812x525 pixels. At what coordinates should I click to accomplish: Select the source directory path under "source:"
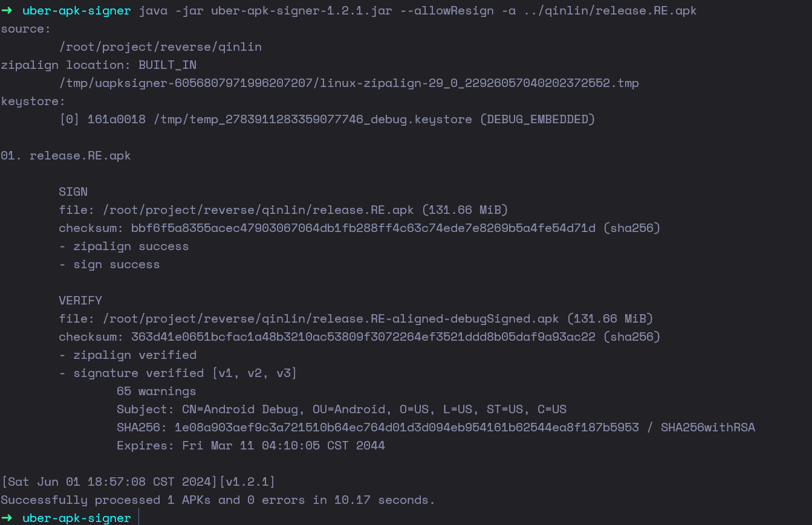[x=160, y=47]
